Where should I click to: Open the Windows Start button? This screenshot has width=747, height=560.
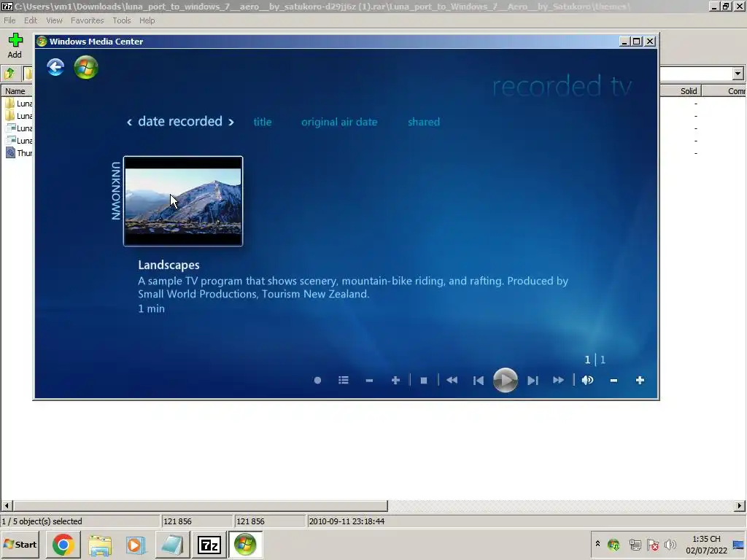pos(20,544)
